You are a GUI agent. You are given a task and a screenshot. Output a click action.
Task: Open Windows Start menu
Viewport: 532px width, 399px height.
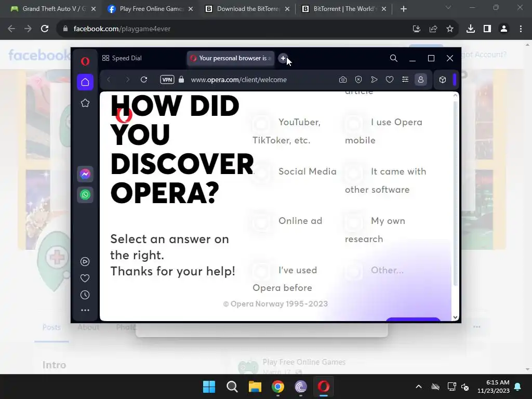[209, 387]
